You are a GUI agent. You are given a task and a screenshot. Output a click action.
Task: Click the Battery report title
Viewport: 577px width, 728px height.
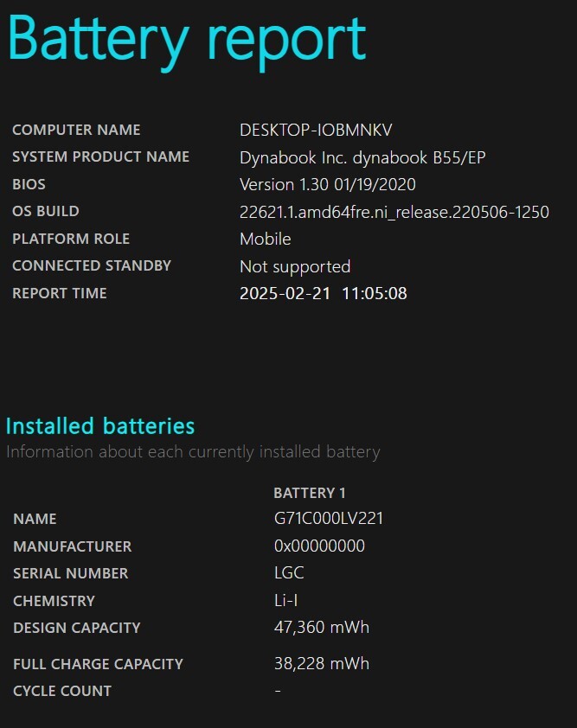(187, 42)
